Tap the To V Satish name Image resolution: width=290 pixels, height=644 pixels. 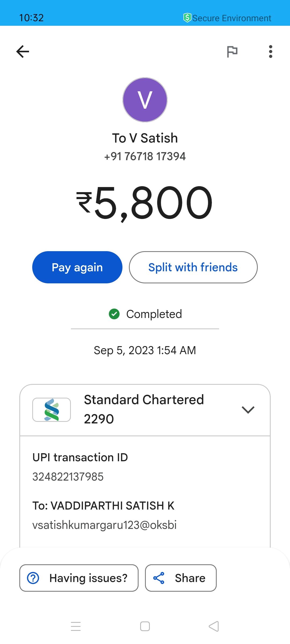tap(145, 138)
